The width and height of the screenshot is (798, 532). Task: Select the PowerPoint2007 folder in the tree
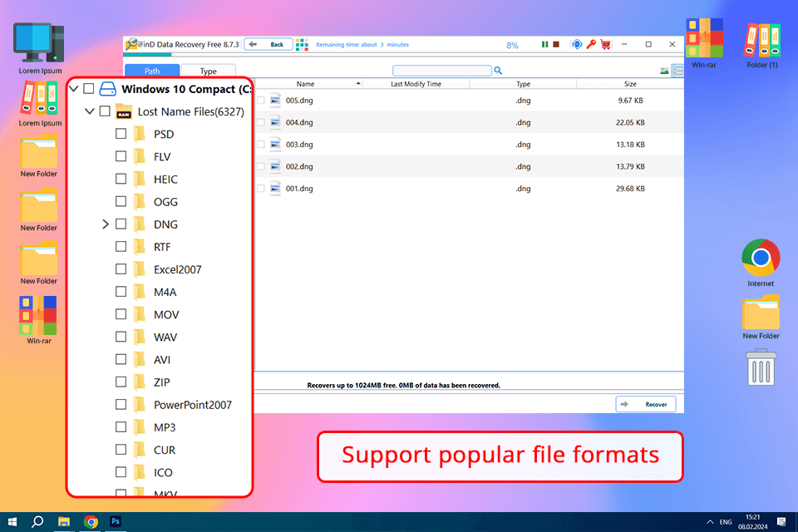192,405
